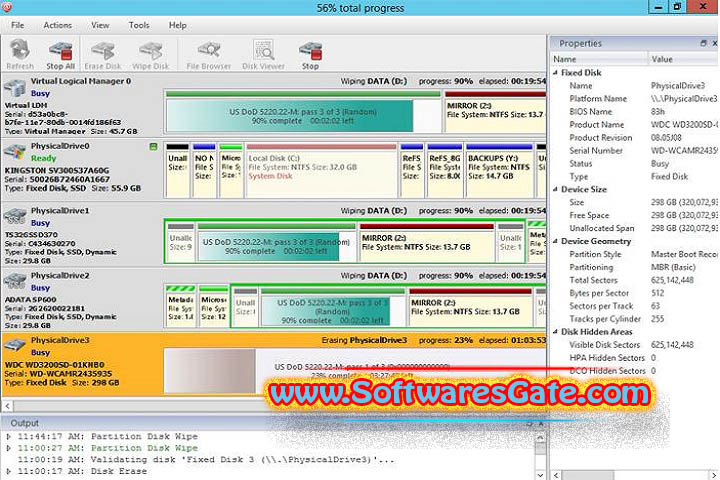Select the Product Name property row
Viewport: 720px width, 480px height.
tap(635, 124)
